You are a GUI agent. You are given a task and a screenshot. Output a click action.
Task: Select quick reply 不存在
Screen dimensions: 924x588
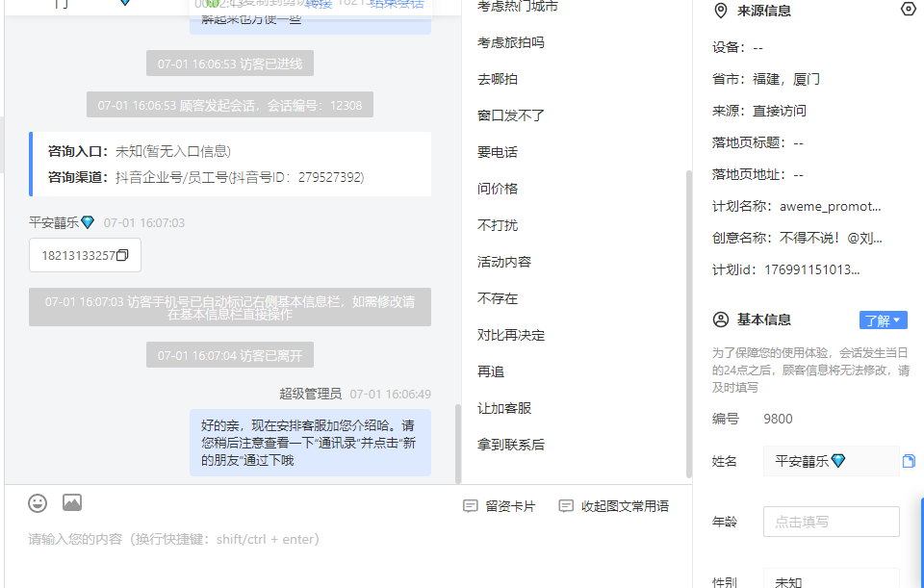click(x=498, y=298)
